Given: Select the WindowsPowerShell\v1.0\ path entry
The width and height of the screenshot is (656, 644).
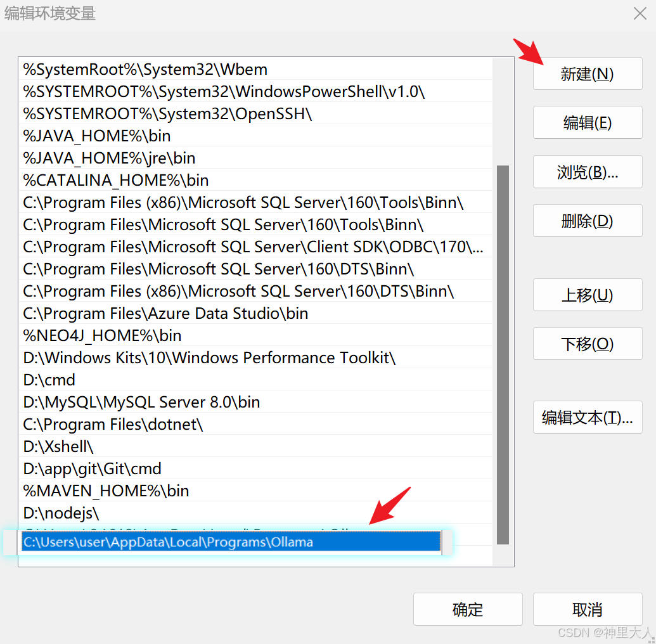Looking at the screenshot, I should pyautogui.click(x=255, y=91).
